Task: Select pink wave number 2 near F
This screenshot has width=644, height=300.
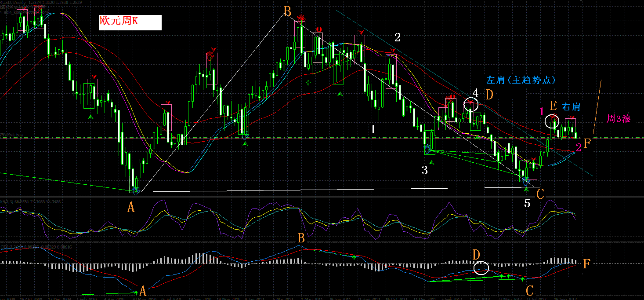Action: point(579,148)
